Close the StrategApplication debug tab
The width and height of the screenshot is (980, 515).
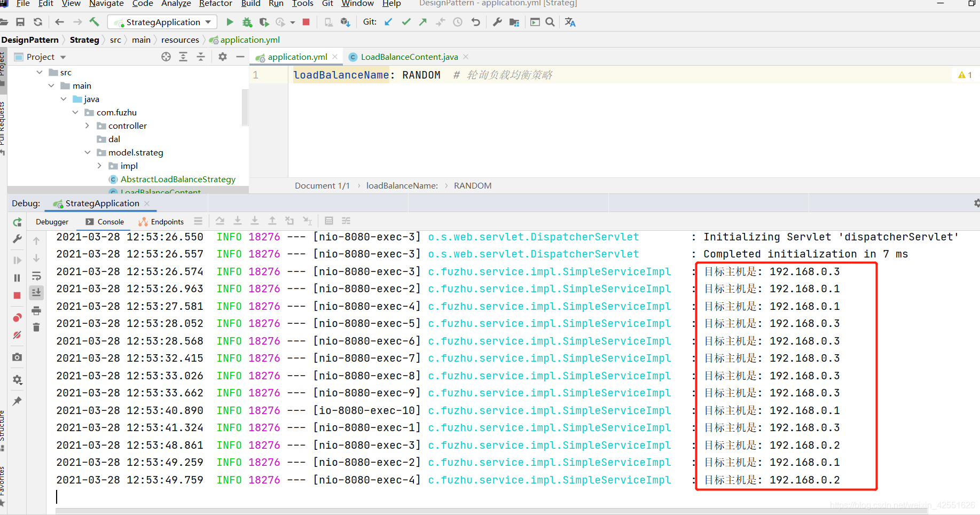point(147,204)
